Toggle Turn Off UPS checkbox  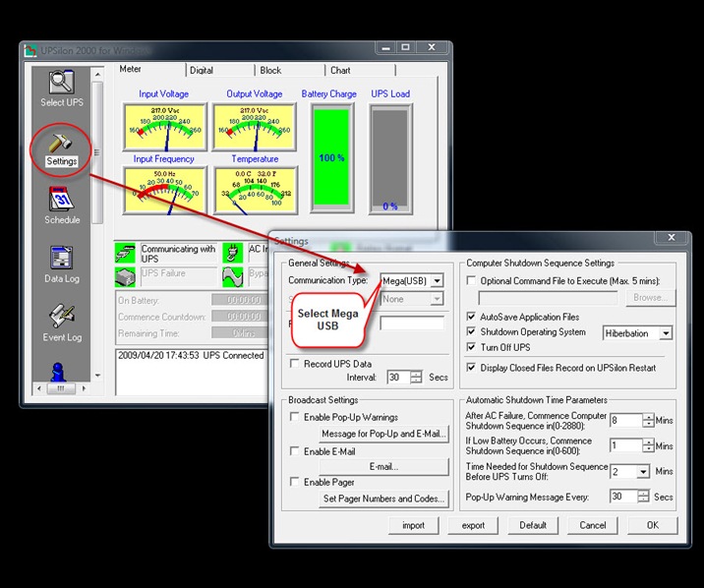tap(471, 347)
